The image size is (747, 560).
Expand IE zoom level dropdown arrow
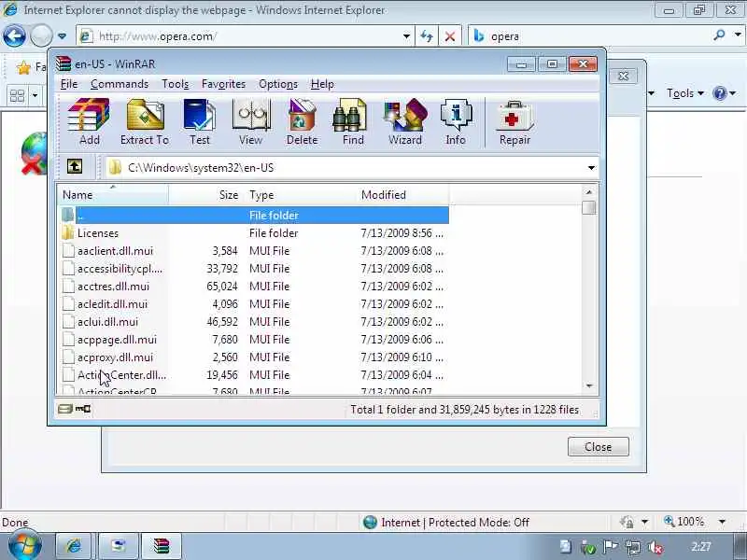[x=722, y=522]
